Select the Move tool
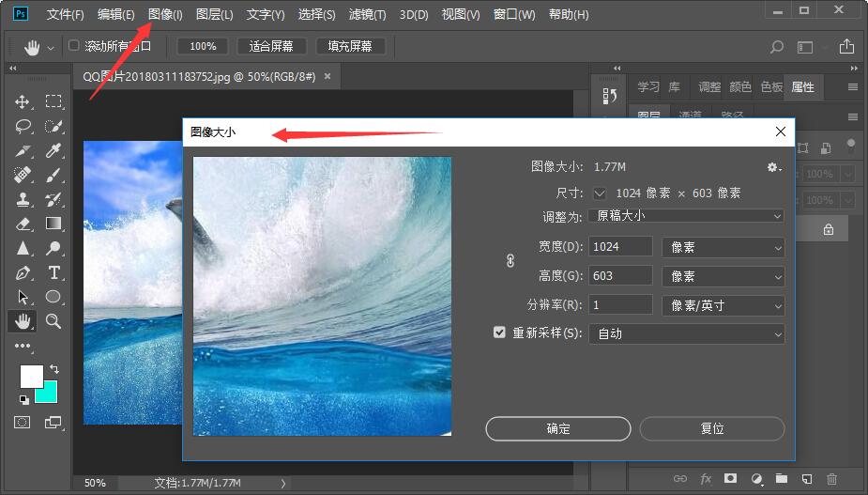The width and height of the screenshot is (868, 495). click(23, 101)
